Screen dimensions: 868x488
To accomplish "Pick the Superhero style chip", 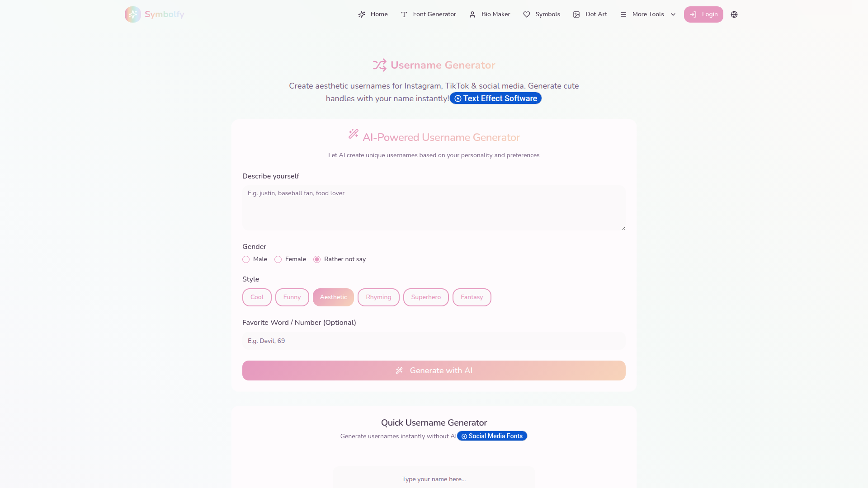I will [x=426, y=297].
